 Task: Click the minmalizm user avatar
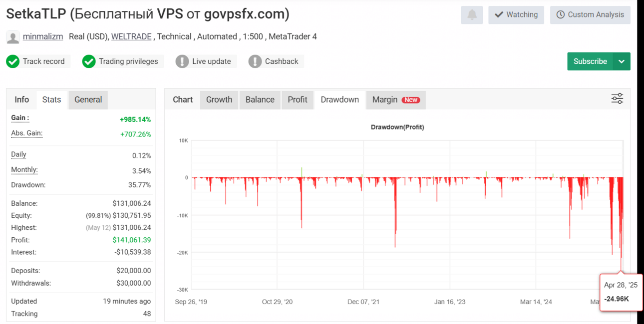point(13,37)
